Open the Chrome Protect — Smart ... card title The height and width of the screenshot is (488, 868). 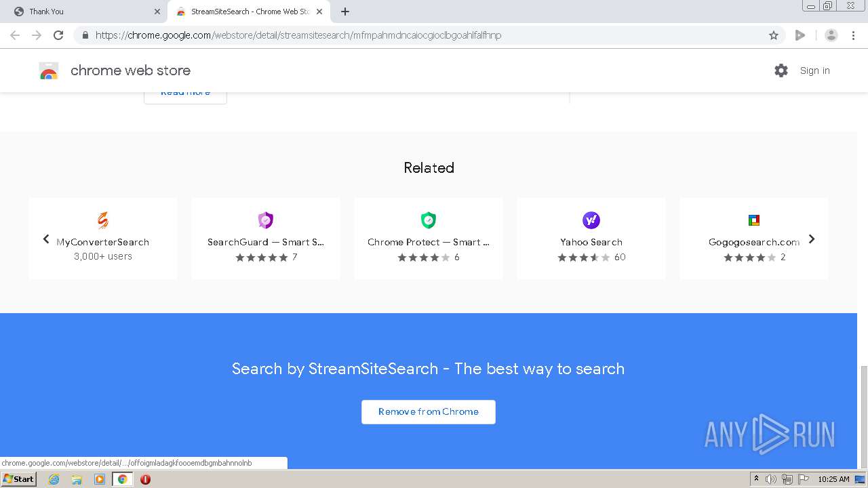429,242
